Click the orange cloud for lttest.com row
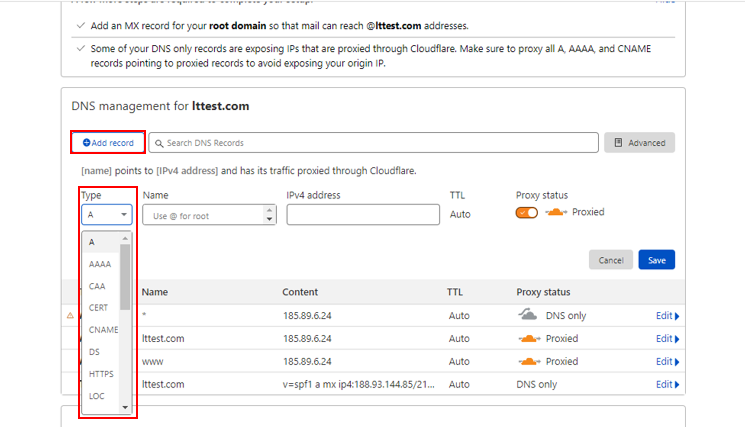745x434 pixels. tap(529, 338)
